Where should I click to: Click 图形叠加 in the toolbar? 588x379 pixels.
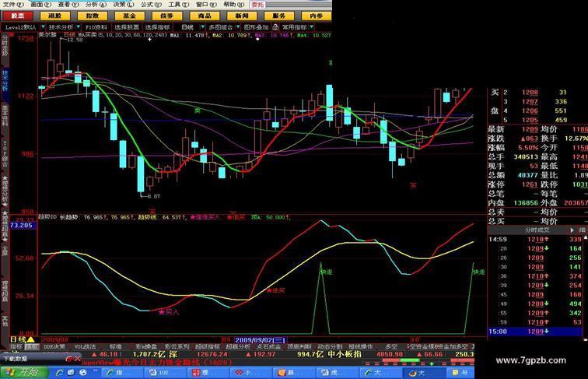(x=257, y=27)
